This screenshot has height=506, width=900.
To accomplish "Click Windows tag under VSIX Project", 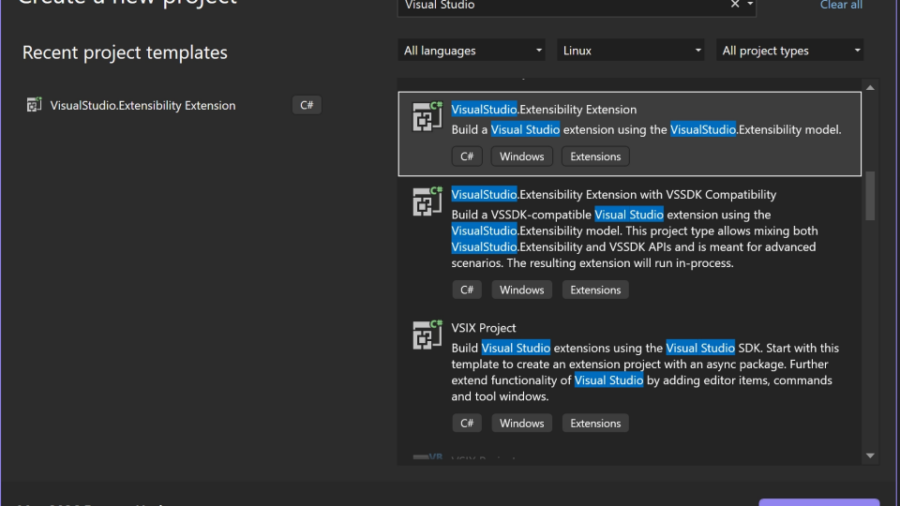I will pyautogui.click(x=521, y=423).
